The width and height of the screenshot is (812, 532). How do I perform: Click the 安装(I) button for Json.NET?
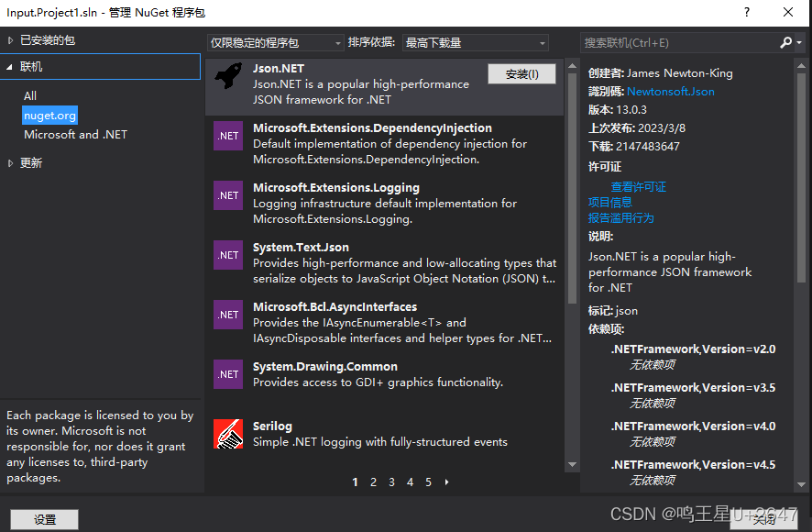click(521, 73)
